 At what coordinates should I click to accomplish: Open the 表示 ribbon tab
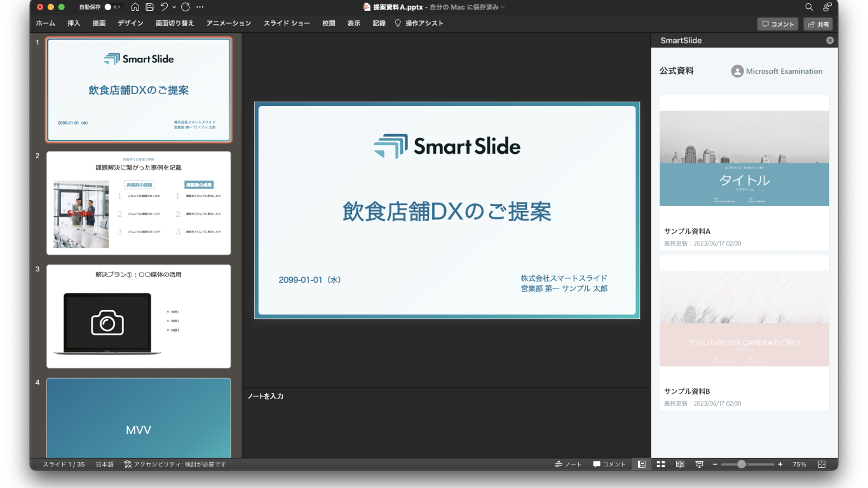point(354,24)
